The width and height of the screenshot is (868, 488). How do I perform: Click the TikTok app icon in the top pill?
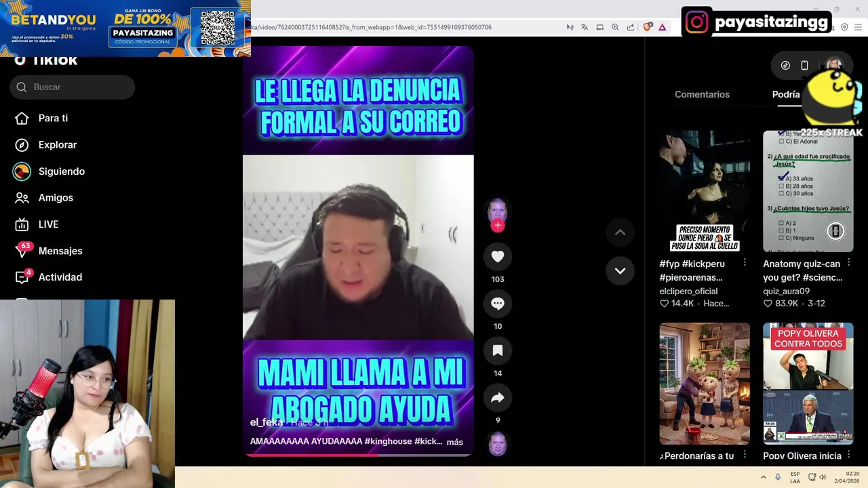click(785, 65)
